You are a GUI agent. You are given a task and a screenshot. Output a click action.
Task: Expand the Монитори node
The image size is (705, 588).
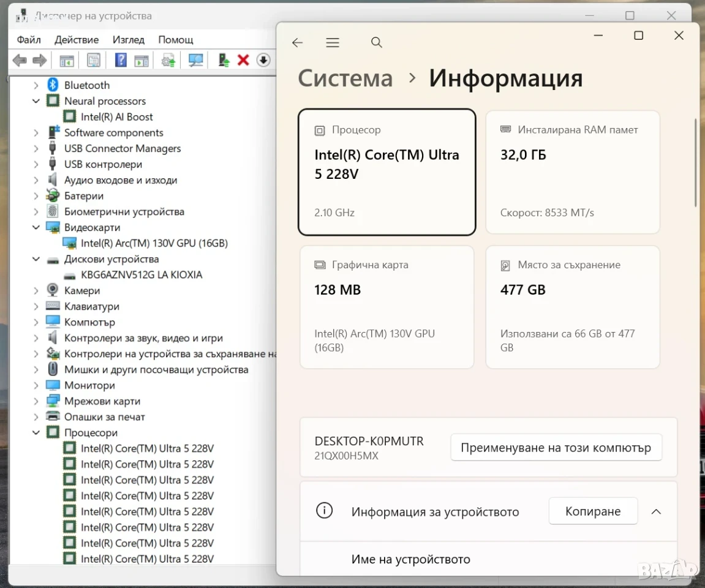coord(36,385)
